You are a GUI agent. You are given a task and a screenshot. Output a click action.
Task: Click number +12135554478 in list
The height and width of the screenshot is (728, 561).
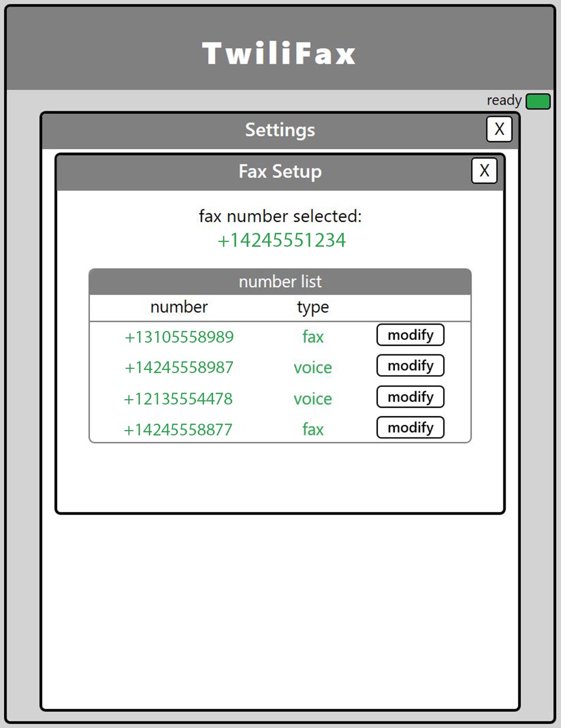(178, 399)
